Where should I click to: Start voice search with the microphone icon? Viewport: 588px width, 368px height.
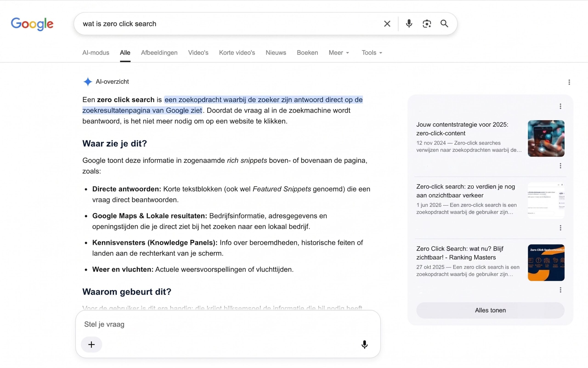pyautogui.click(x=409, y=24)
